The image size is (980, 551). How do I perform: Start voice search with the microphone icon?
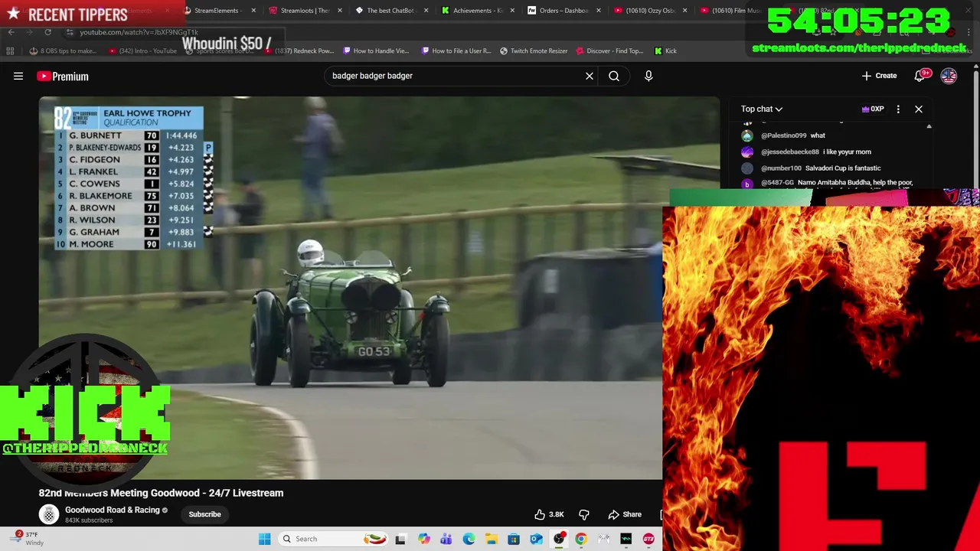coord(648,76)
